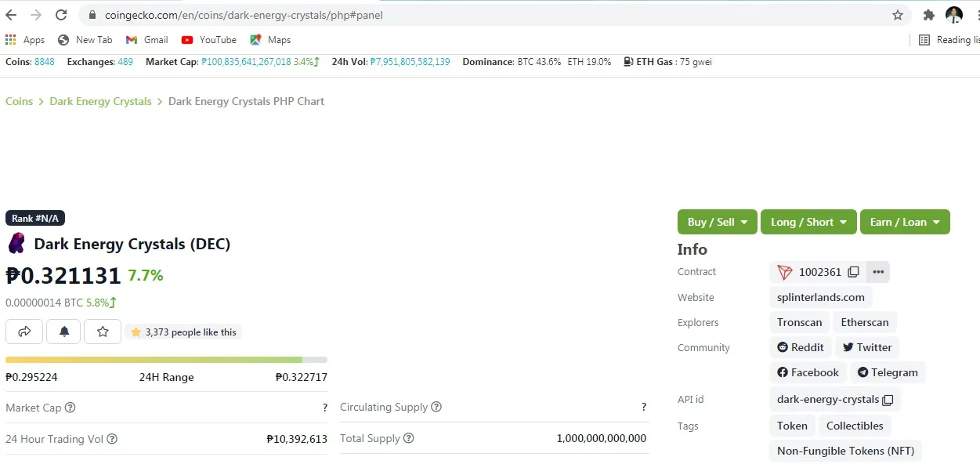Click the trading volume ₱10,392,613

(297, 439)
